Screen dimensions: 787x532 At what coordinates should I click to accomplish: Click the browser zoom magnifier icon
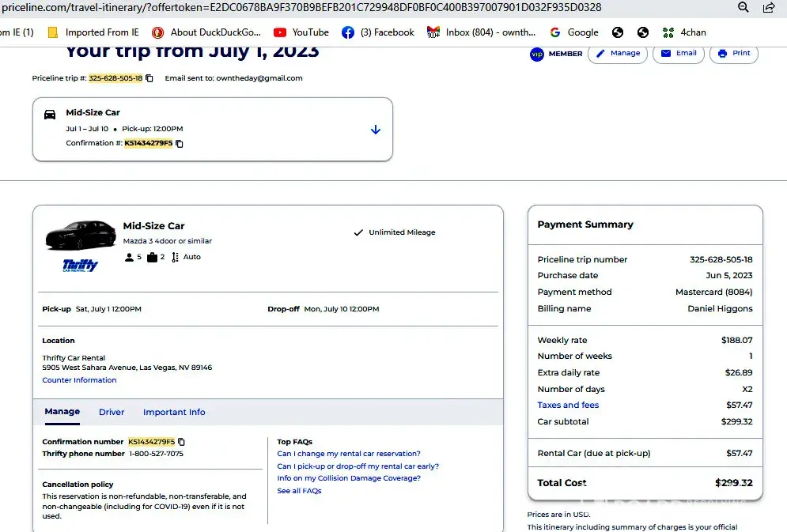coord(743,7)
